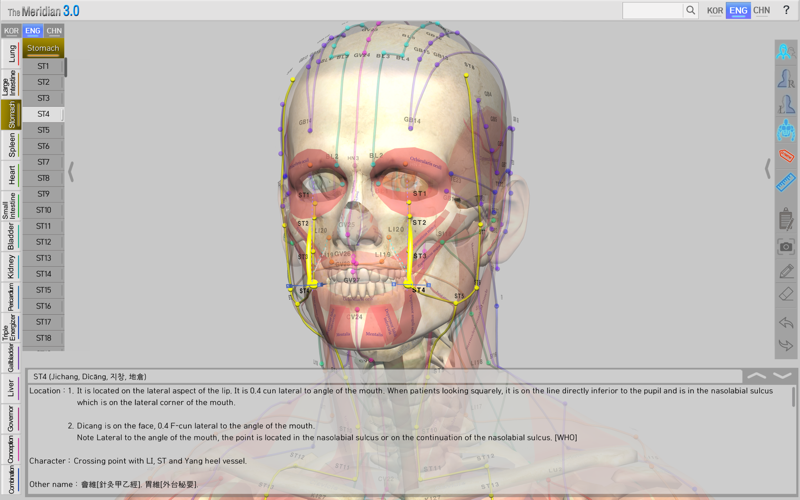Expand the description panel with up chevron

click(757, 376)
